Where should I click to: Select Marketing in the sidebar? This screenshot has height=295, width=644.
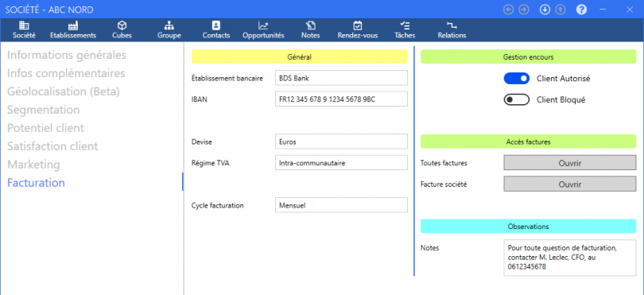click(x=33, y=165)
